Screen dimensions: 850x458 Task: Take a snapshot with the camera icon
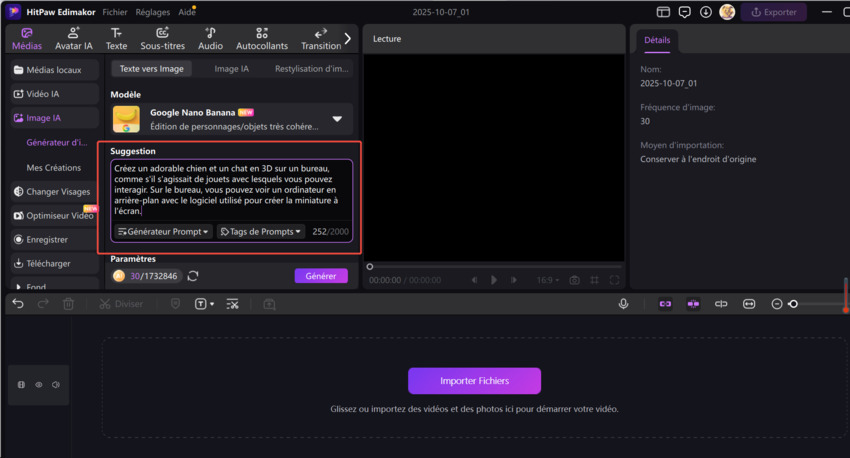(574, 281)
